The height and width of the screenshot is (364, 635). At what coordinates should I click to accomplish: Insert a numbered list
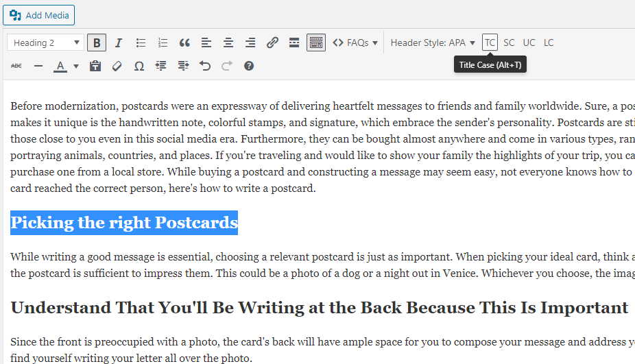(163, 43)
